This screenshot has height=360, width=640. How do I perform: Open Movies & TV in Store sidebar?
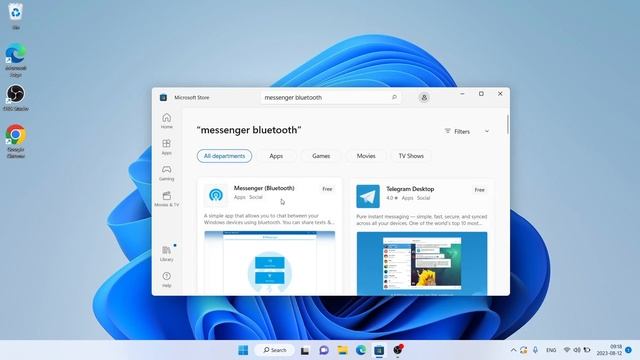[167, 199]
